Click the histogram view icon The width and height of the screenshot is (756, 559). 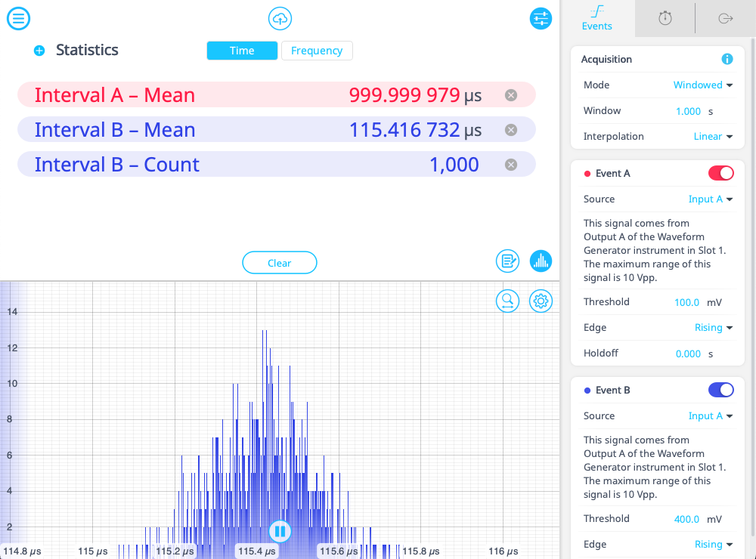pyautogui.click(x=541, y=261)
